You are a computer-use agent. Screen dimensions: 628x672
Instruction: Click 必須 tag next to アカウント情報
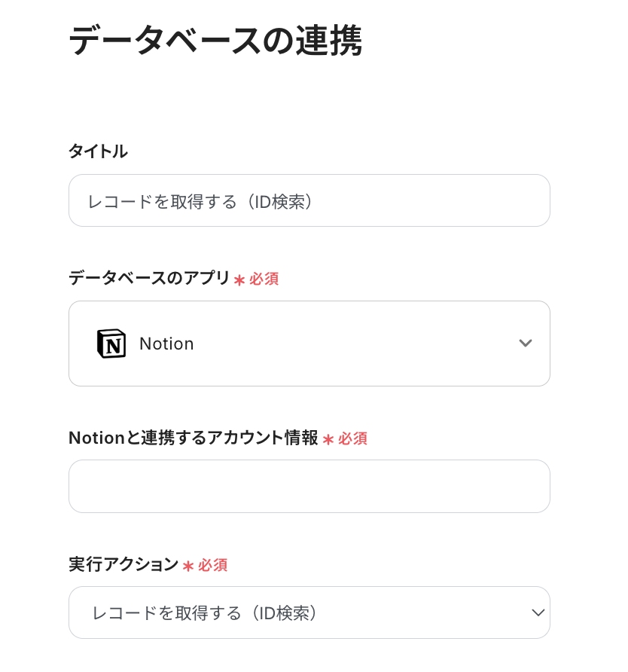click(x=353, y=438)
